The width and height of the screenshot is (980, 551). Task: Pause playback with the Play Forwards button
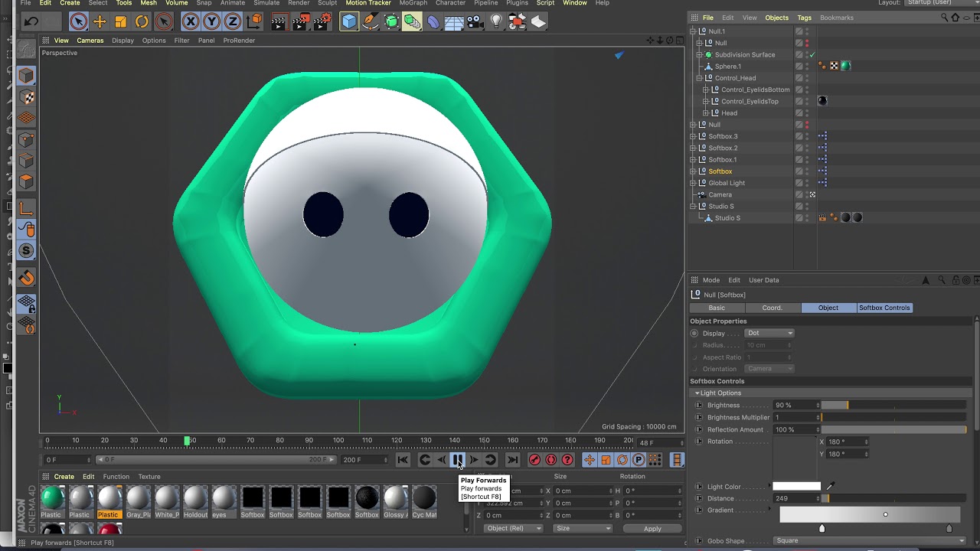[x=458, y=460]
